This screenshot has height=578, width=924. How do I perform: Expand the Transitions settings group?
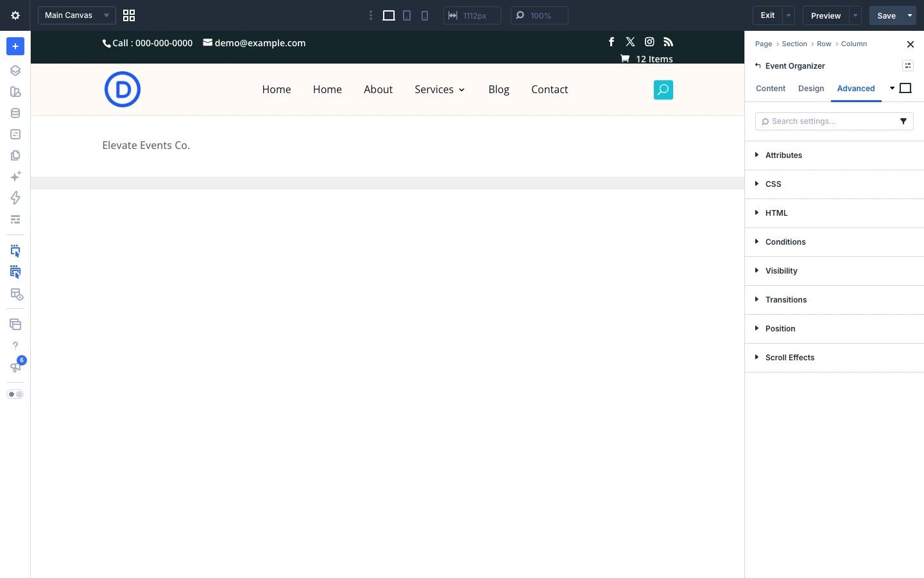tap(834, 300)
